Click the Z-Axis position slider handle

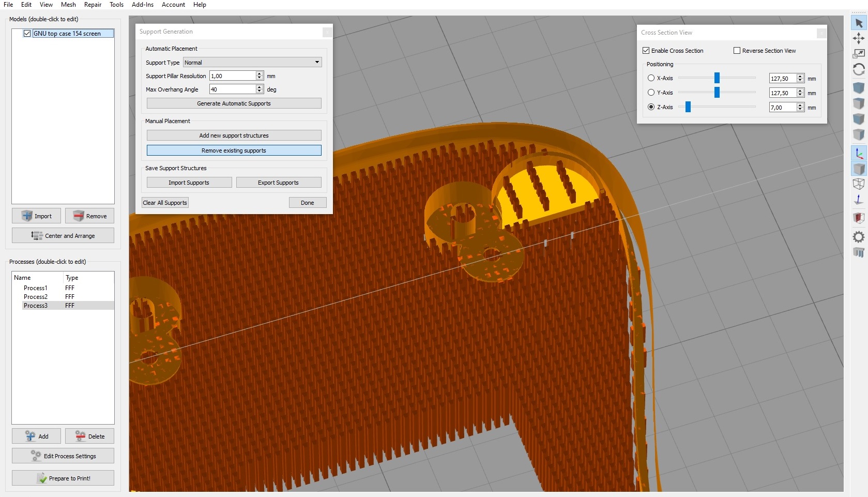pyautogui.click(x=688, y=107)
